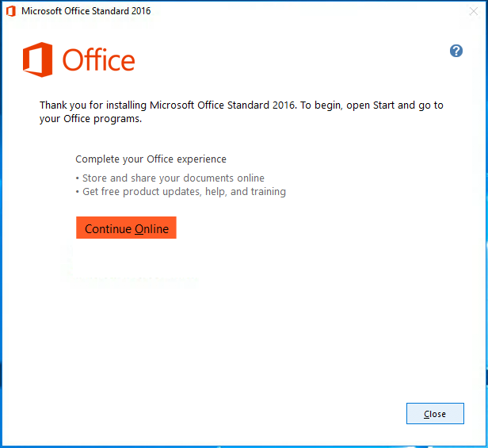This screenshot has height=448, width=488.
Task: Click the word "Online" on the orange button
Action: 151,229
